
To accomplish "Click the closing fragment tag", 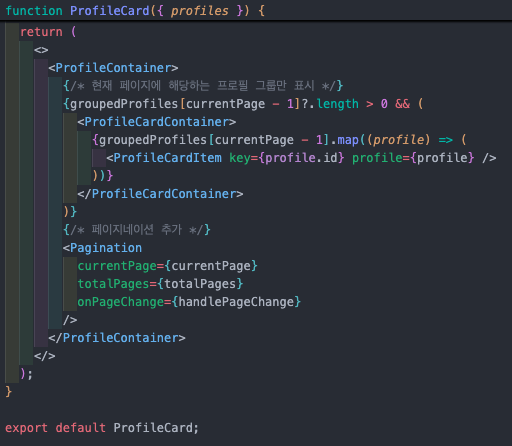I will [x=45, y=356].
